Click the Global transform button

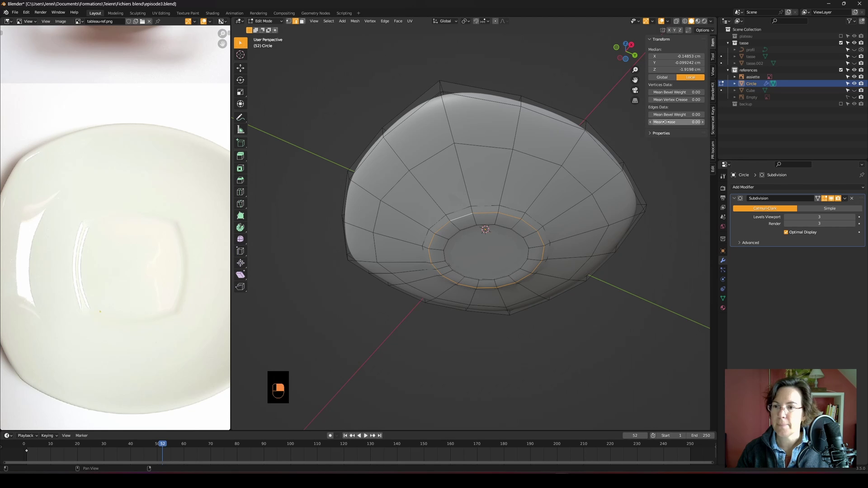662,77
